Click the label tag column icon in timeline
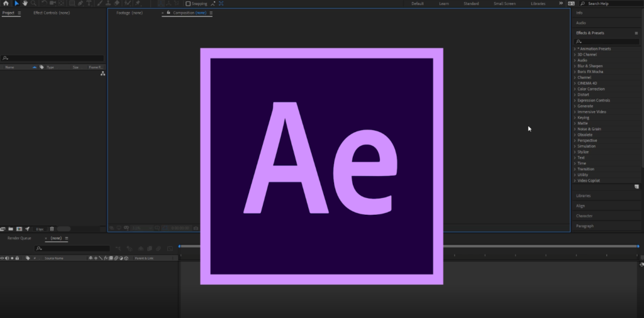 click(x=28, y=258)
